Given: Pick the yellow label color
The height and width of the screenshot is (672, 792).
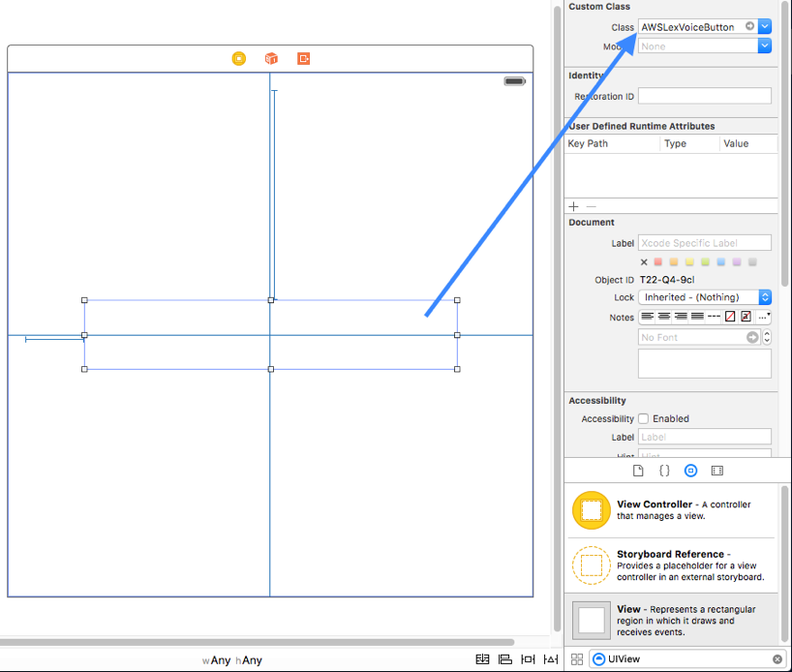Looking at the screenshot, I should 689,261.
